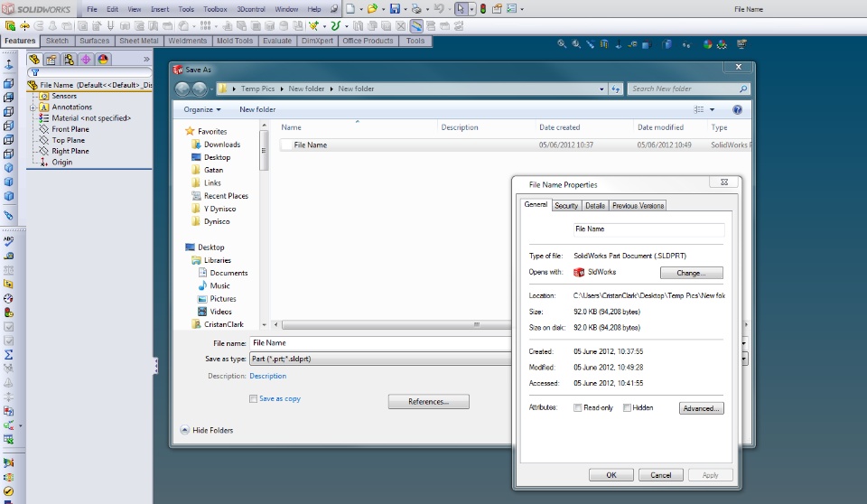Expand the FeatureManager panel chevrons
Image resolution: width=867 pixels, height=504 pixels.
[x=146, y=60]
